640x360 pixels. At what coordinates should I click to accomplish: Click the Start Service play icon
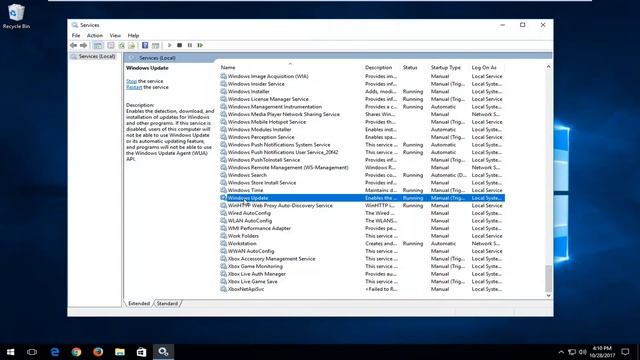click(169, 45)
